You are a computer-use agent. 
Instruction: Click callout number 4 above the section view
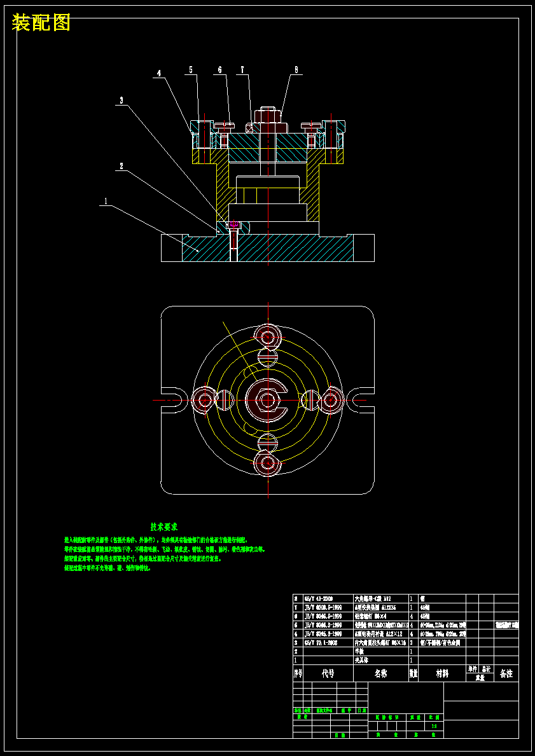[158, 73]
